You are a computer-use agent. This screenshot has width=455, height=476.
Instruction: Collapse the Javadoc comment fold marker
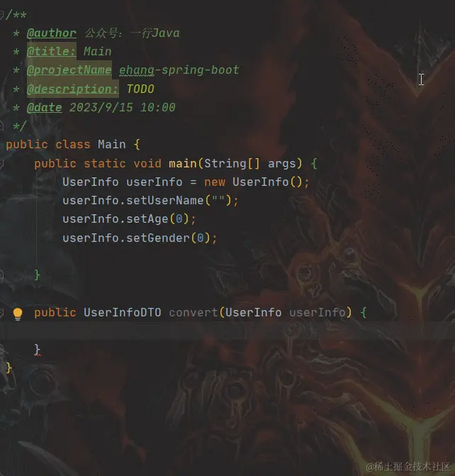[1, 14]
